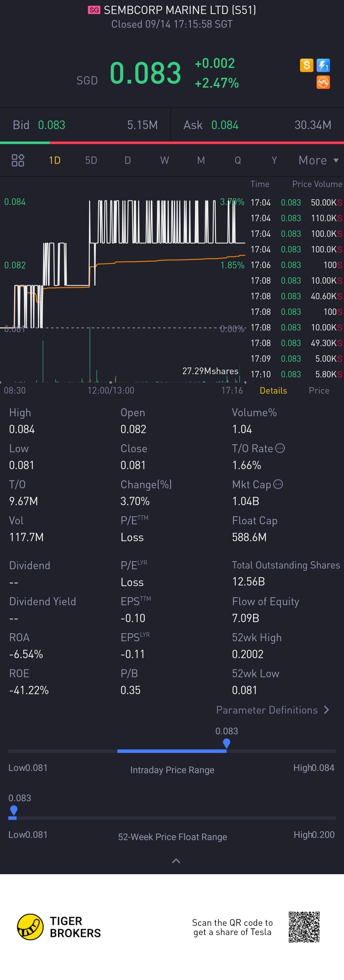Tap the Dividend Yield label
Viewport: 344px width, 980px height.
(43, 601)
